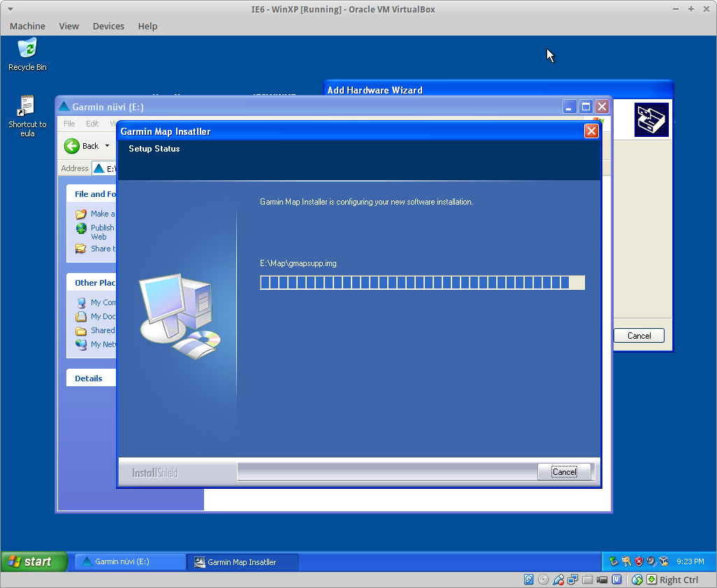Click the VirtualBox USB devices status icon
The image size is (717, 588).
[558, 580]
